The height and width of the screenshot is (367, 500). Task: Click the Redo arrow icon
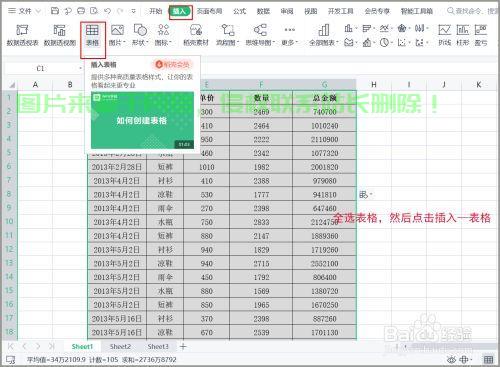[120, 11]
